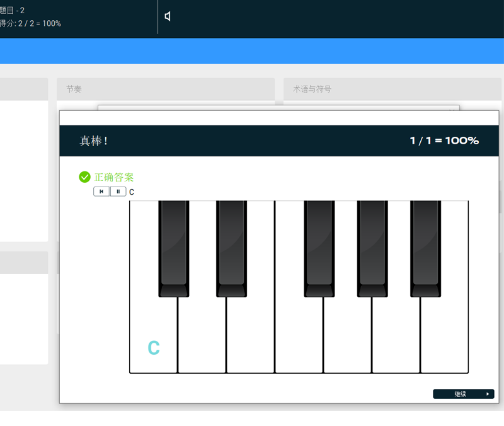Click the 继续 continue button
Image resolution: width=504 pixels, height=426 pixels.
[464, 394]
